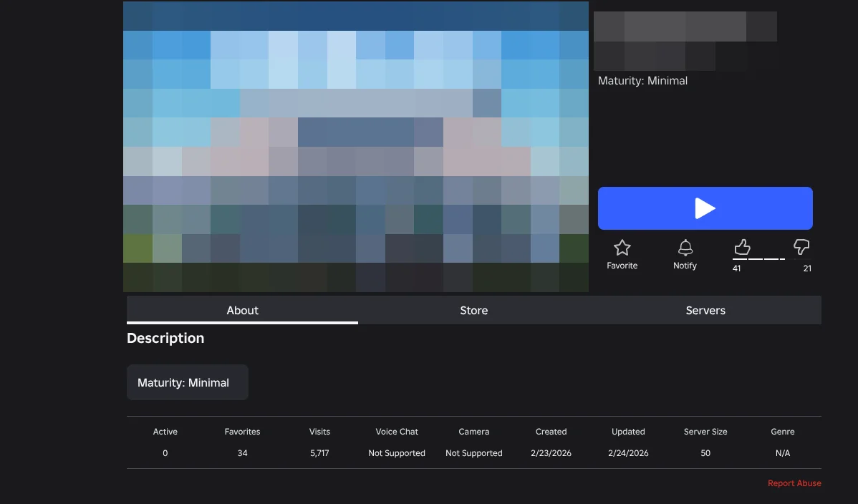Click the Report Abuse link
This screenshot has height=504, width=858.
point(794,483)
